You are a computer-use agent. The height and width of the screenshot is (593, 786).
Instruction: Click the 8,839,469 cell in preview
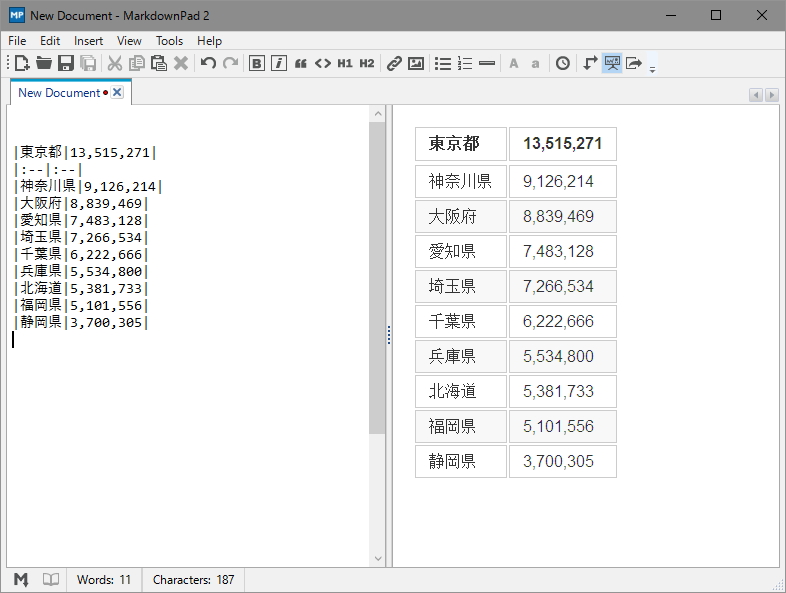(x=563, y=216)
